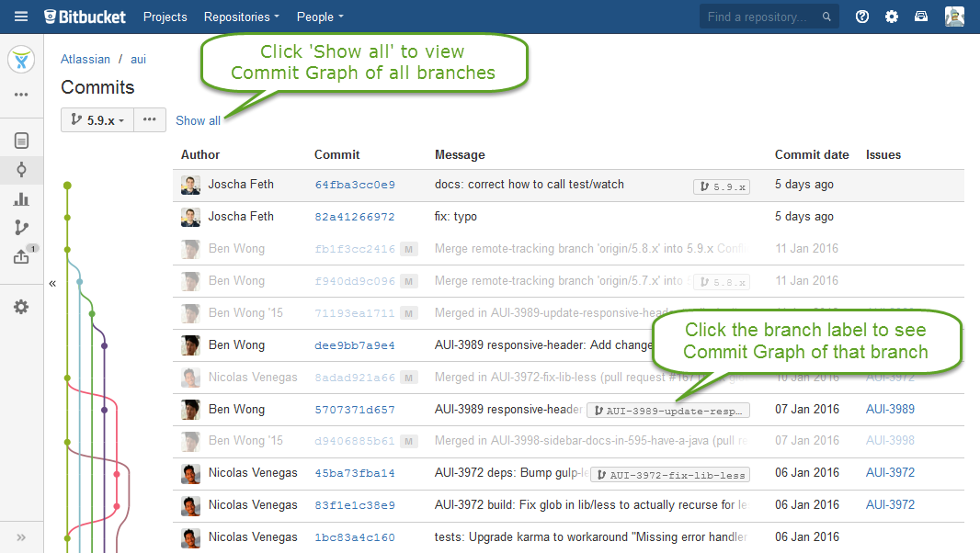Click the Show all link
Viewport: 980px width, 553px height.
[198, 120]
